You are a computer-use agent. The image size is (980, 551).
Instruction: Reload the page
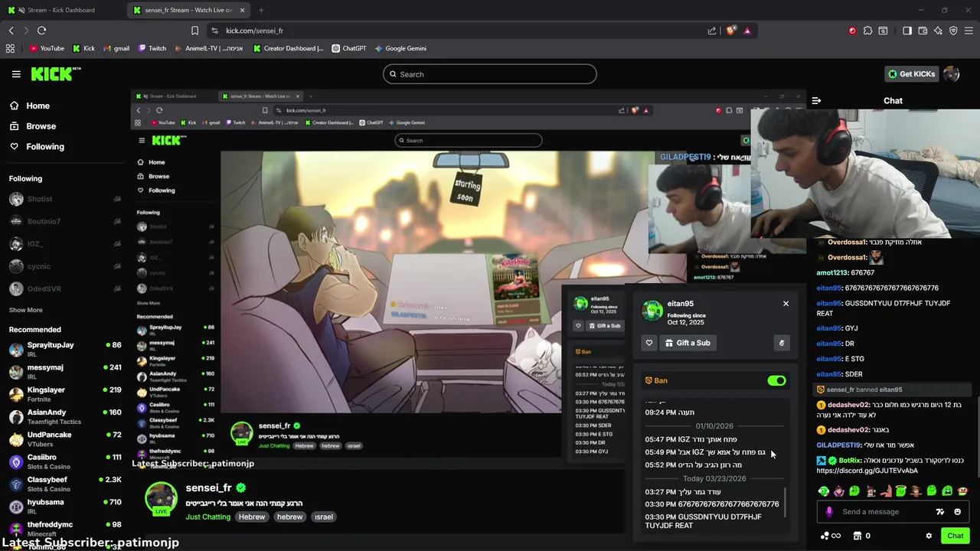pyautogui.click(x=41, y=31)
